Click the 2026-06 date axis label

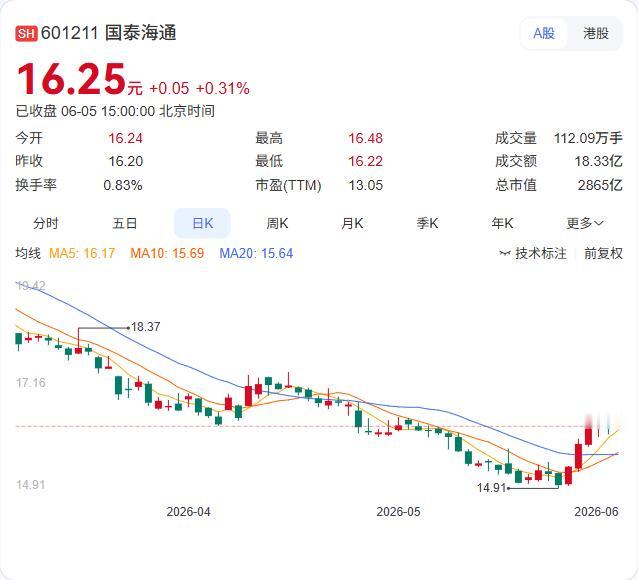coord(596,512)
